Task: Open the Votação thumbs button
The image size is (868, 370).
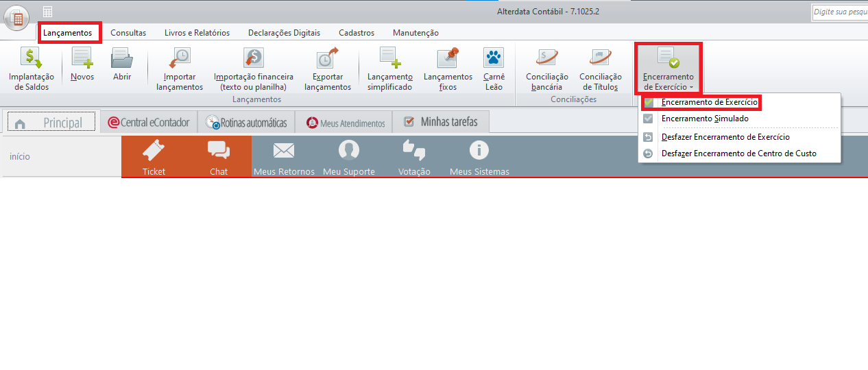Action: point(414,156)
